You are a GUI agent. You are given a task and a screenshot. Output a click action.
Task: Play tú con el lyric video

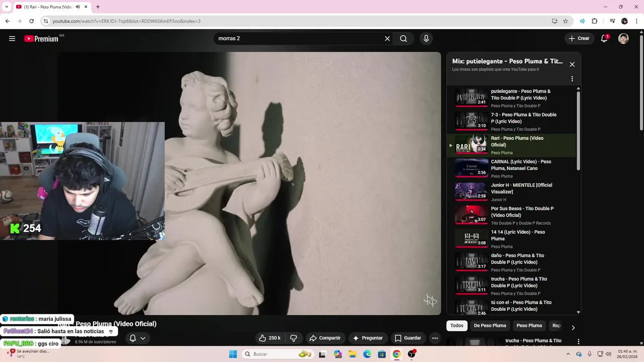(511, 307)
